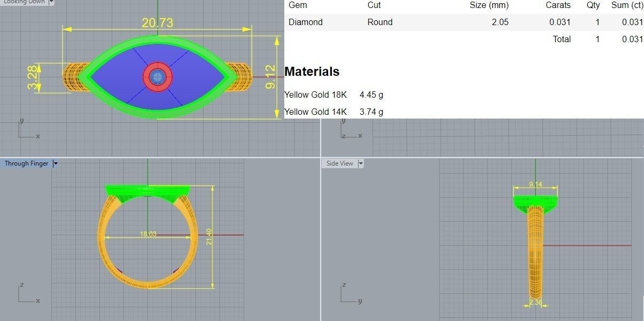Select the Yellow Gold 14K material label
This screenshot has width=644, height=321.
[x=315, y=112]
